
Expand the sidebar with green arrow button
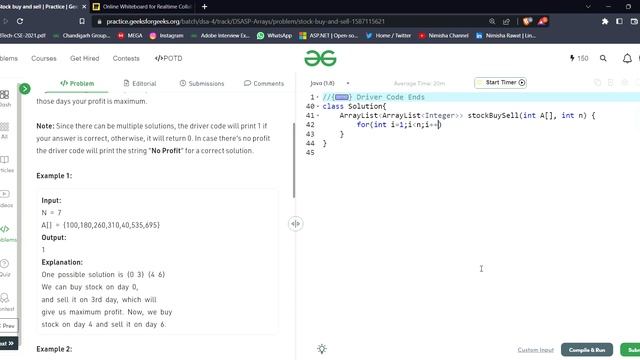(24, 89)
